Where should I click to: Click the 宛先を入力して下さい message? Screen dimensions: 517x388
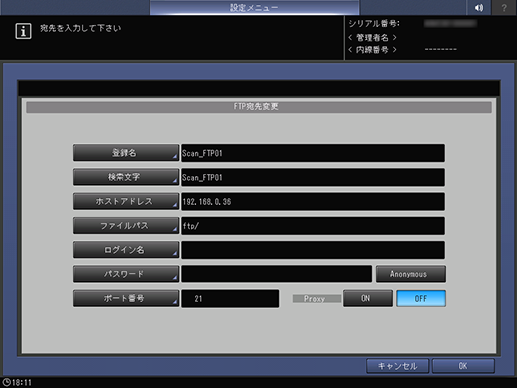point(80,28)
